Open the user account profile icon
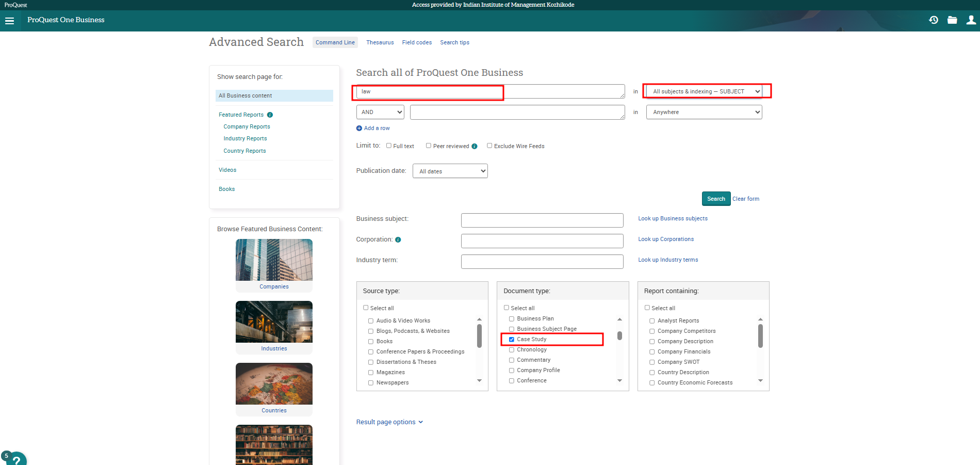 [x=971, y=20]
